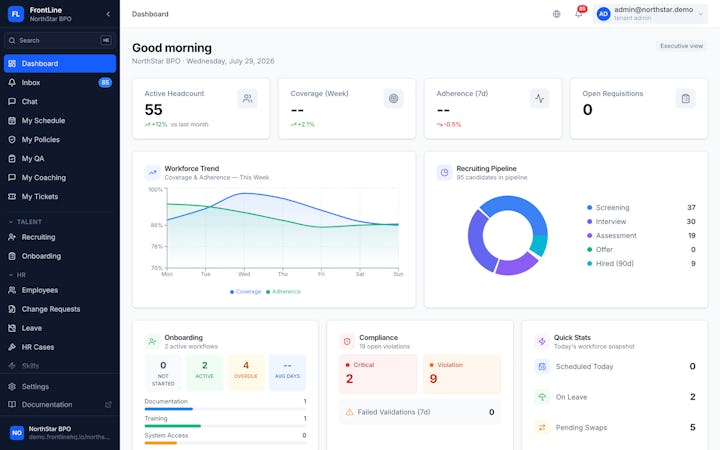Click the Compliance clock icon
720x450 pixels.
(x=347, y=342)
